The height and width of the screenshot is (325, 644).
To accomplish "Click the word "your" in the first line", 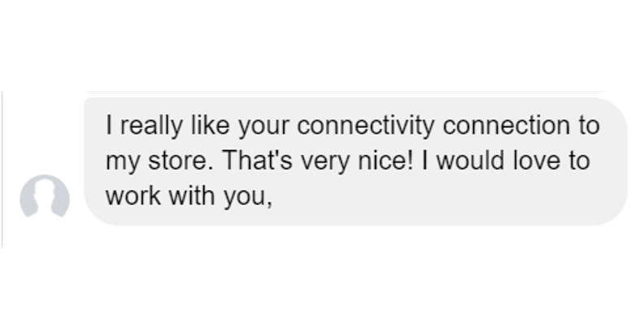I will coord(263,127).
